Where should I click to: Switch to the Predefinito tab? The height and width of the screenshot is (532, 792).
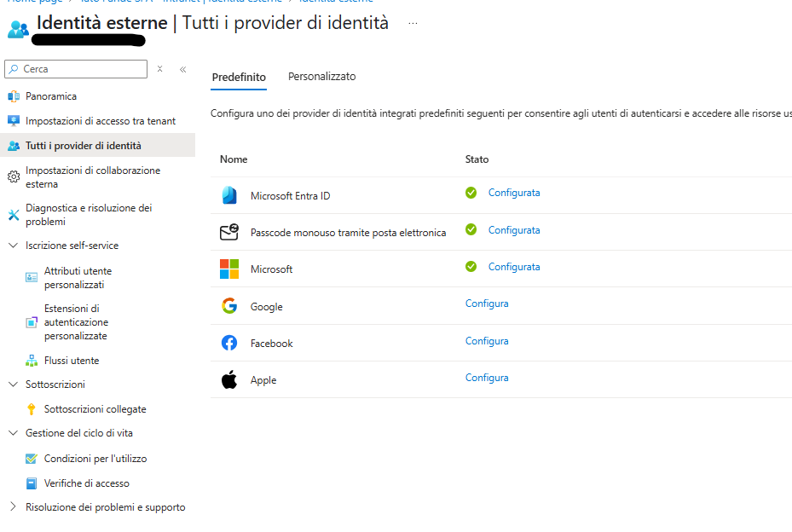click(239, 78)
